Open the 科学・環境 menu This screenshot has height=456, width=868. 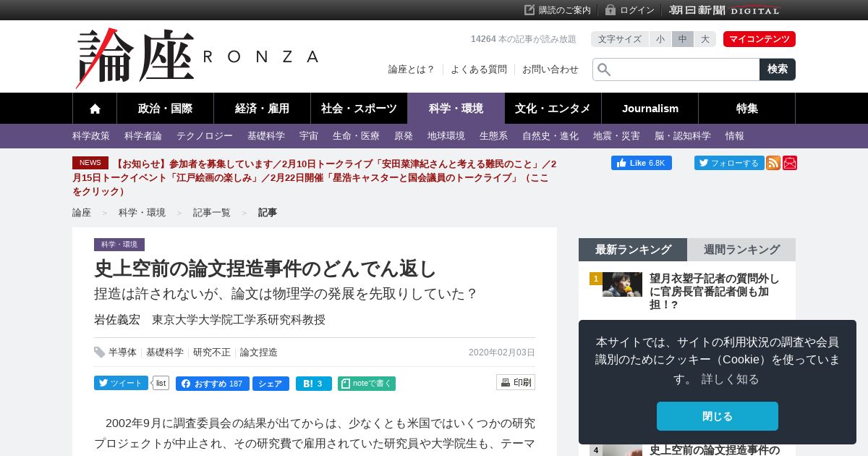coord(456,109)
